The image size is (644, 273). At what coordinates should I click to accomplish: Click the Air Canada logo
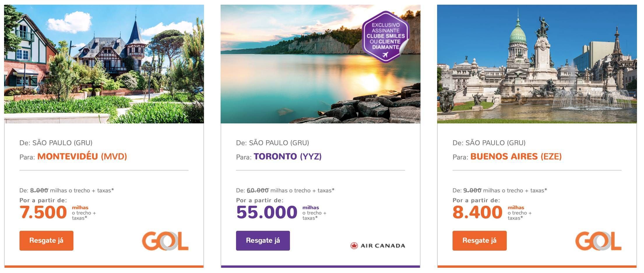point(378,246)
